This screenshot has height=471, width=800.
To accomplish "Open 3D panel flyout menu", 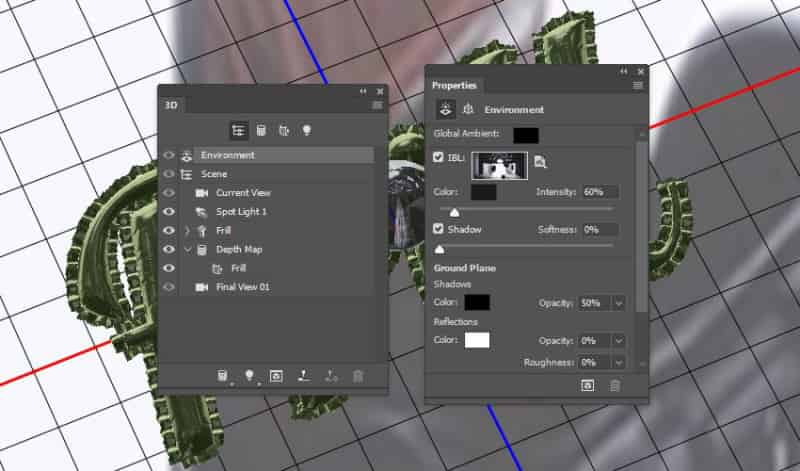I will (377, 105).
